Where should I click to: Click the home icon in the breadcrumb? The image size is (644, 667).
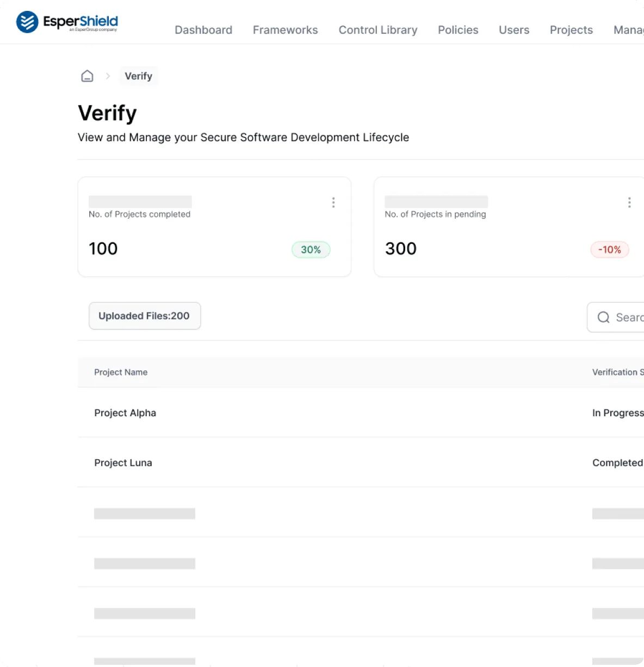click(x=87, y=76)
